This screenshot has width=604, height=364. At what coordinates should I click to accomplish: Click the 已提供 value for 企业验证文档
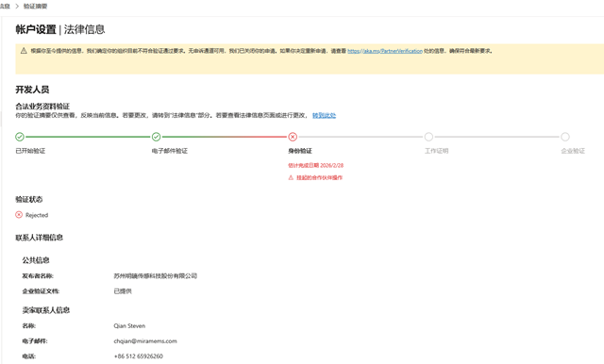(123, 291)
